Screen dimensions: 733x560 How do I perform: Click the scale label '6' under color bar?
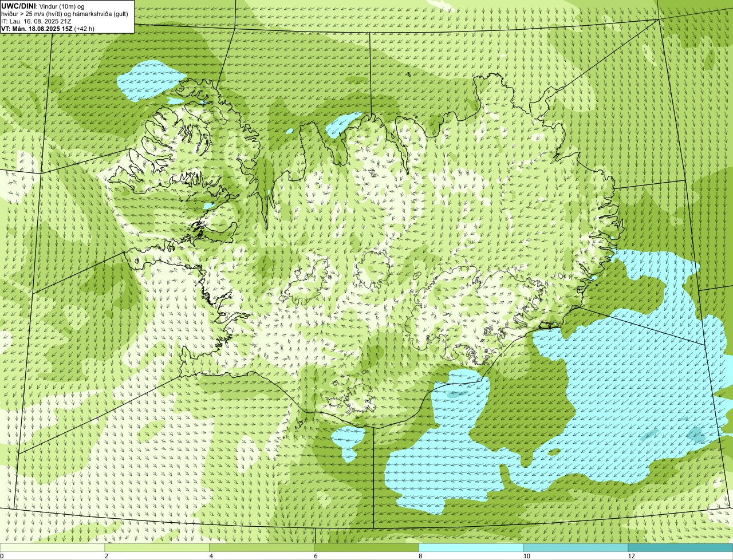coord(316,556)
